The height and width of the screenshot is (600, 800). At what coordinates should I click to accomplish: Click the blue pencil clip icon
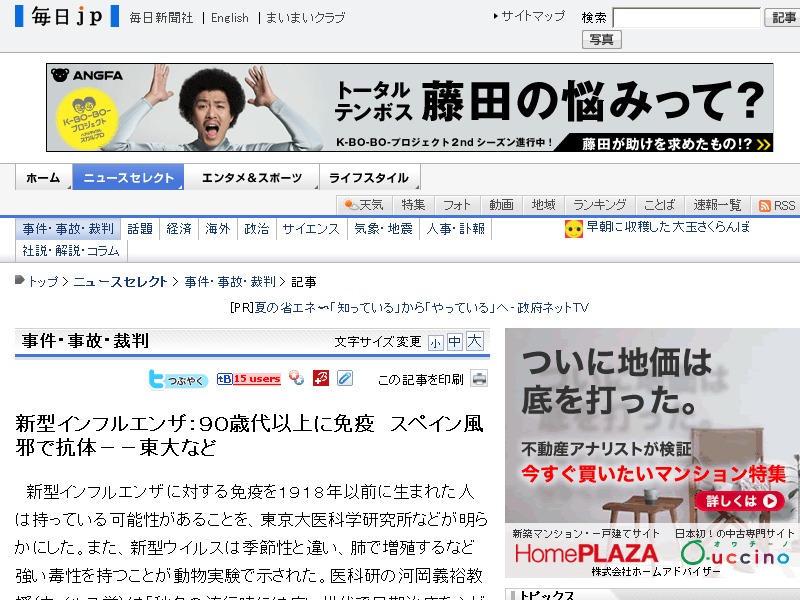[345, 378]
